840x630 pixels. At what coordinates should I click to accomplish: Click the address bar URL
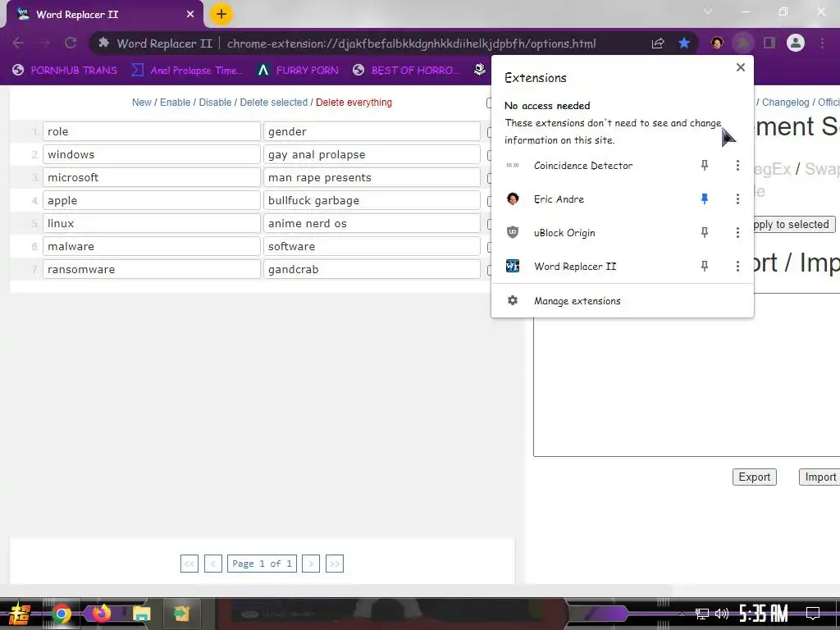pyautogui.click(x=411, y=43)
